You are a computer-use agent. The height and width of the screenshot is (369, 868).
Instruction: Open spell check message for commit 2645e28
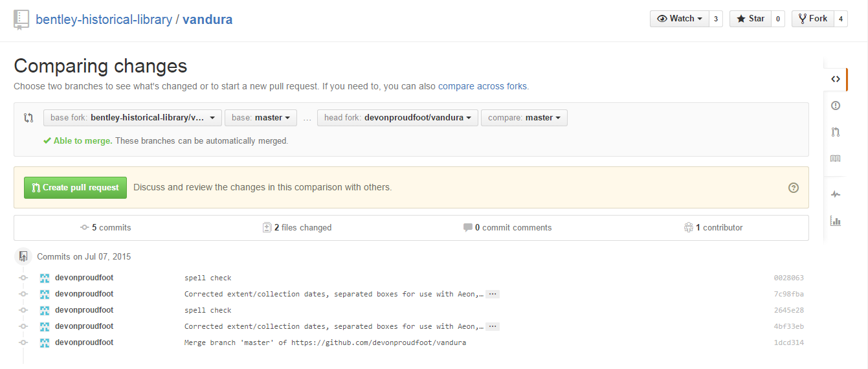click(208, 310)
